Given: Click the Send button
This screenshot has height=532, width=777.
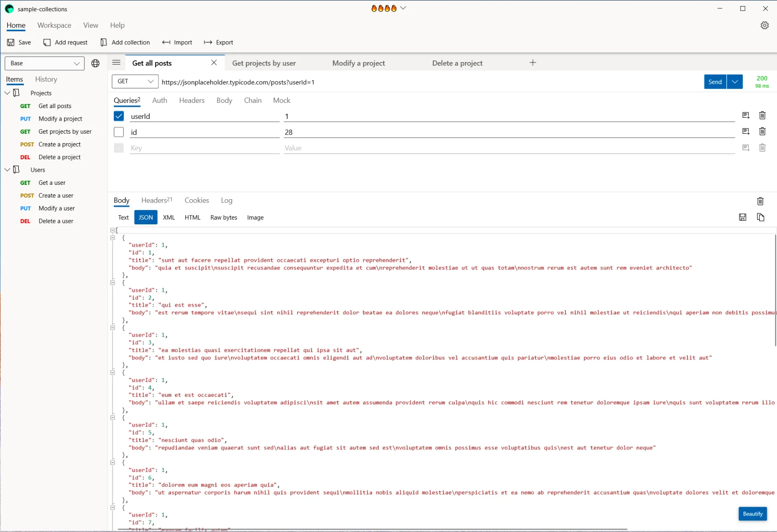Looking at the screenshot, I should (x=714, y=82).
